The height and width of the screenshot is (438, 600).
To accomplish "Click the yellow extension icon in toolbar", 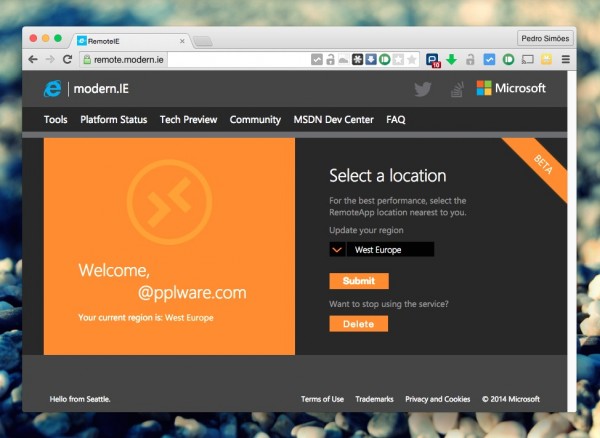I will [546, 59].
